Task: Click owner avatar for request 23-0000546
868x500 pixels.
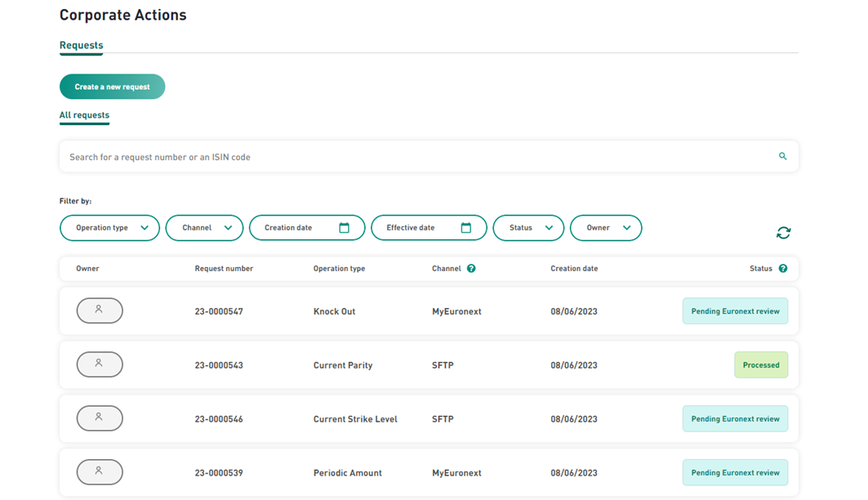Action: 100,418
